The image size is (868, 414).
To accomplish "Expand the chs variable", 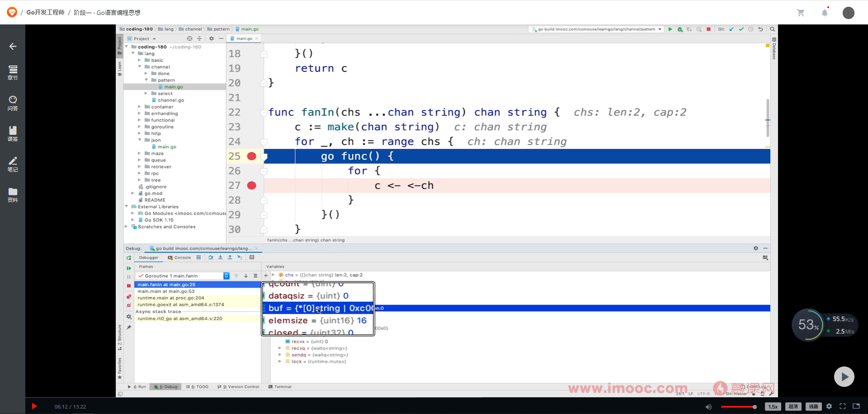I will [273, 275].
